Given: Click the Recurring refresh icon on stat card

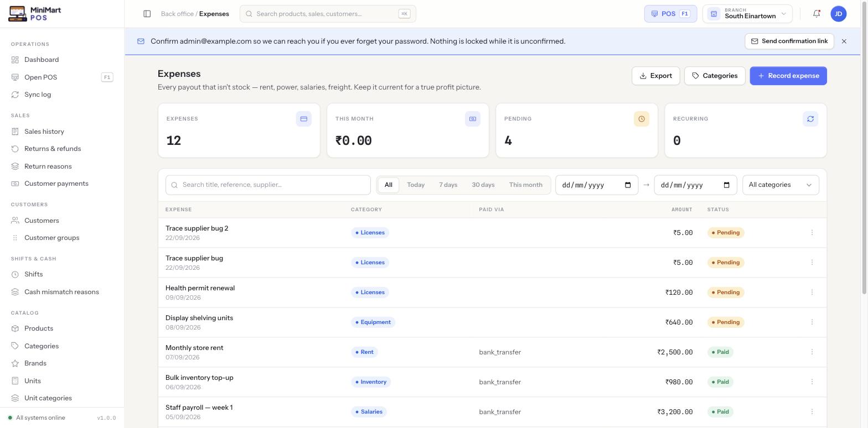Looking at the screenshot, I should [810, 119].
